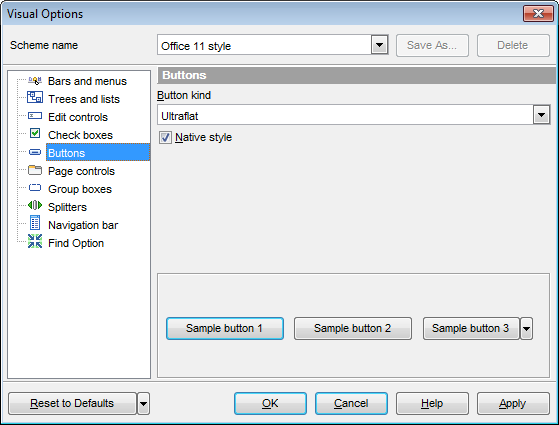Select Find Option entry
The image size is (559, 425).
[x=76, y=243]
